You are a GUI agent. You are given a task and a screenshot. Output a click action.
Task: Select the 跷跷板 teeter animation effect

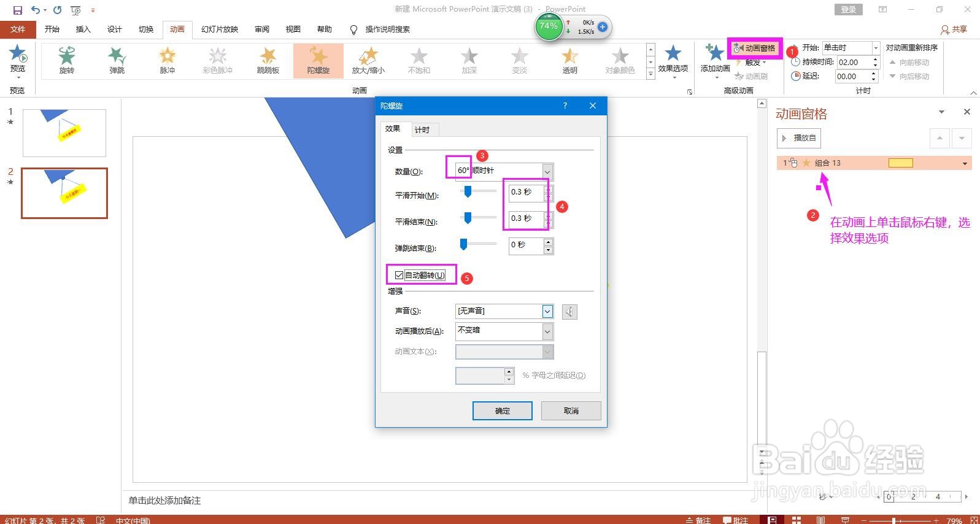[x=268, y=60]
